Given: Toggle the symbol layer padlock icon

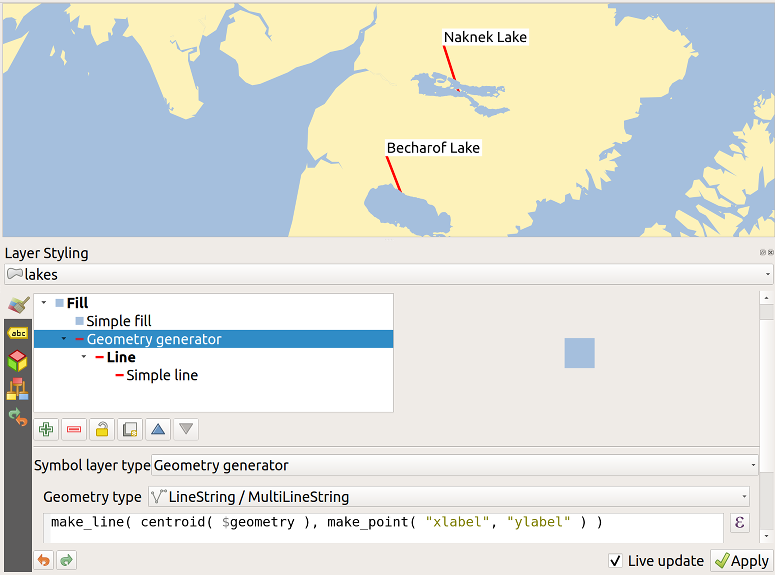Looking at the screenshot, I should pyautogui.click(x=102, y=430).
